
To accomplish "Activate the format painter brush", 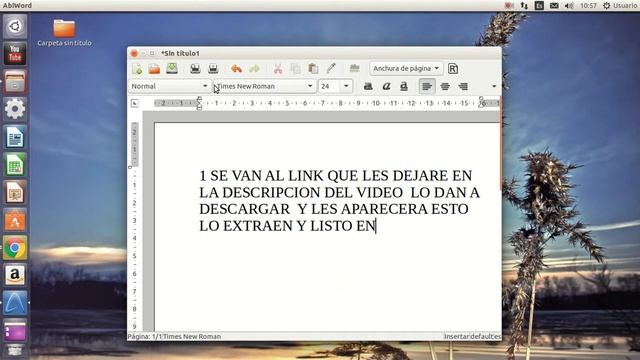I will point(331,69).
